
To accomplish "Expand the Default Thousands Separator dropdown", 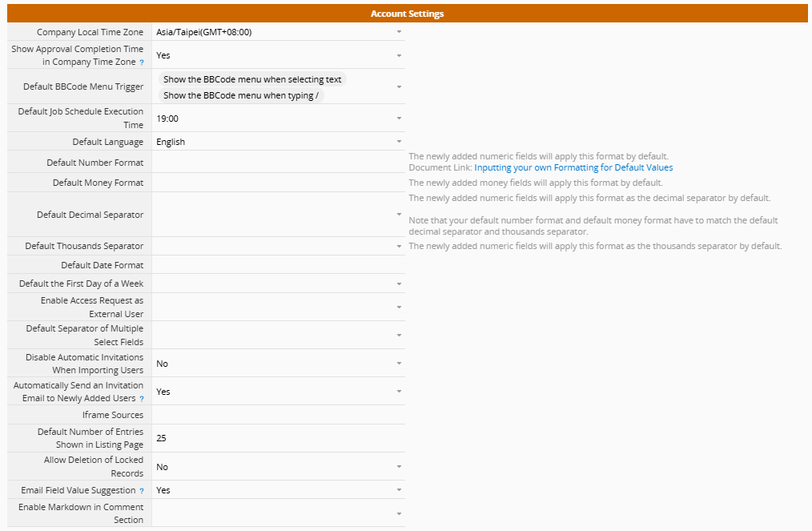I will 278,246.
